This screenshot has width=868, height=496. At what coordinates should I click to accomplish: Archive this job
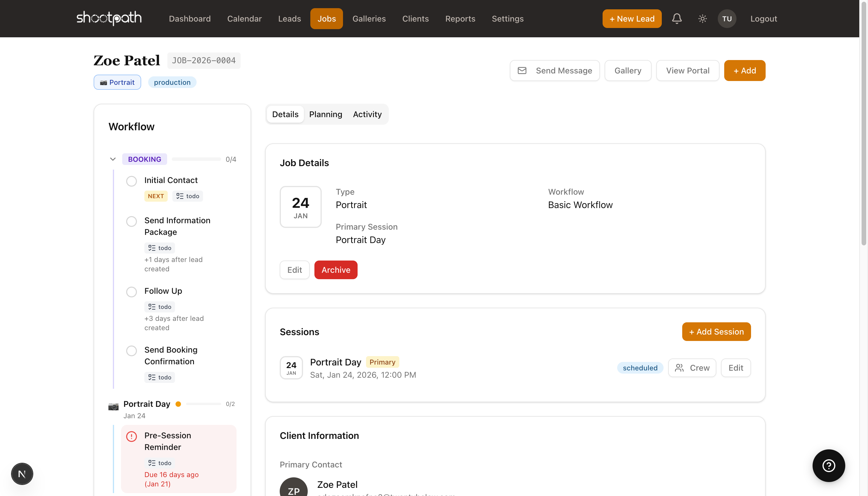(335, 270)
